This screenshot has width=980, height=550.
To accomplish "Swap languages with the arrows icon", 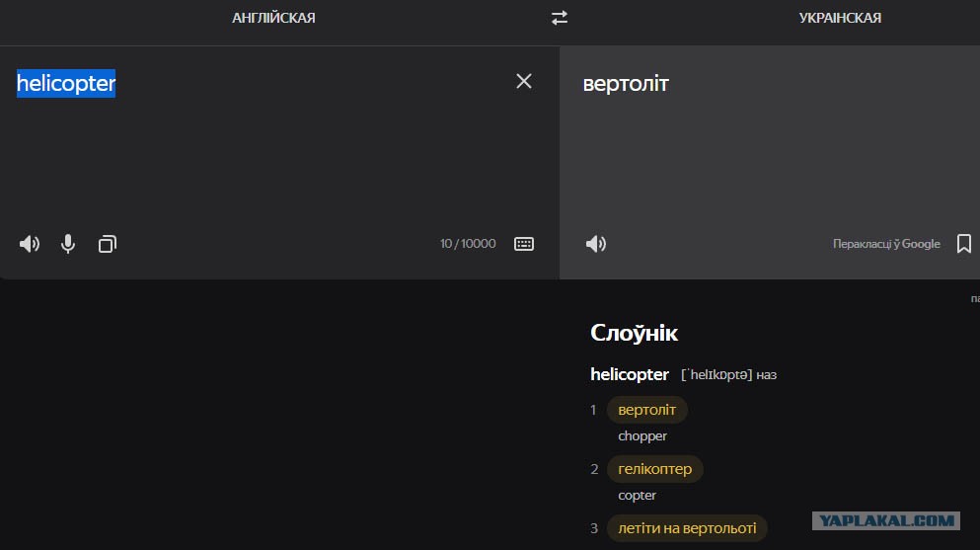I will point(560,18).
